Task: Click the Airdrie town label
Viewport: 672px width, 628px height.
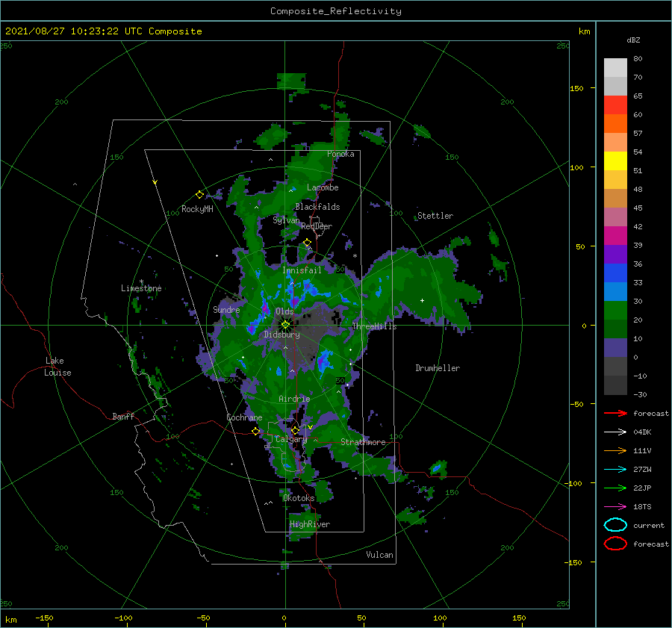Action: (294, 399)
